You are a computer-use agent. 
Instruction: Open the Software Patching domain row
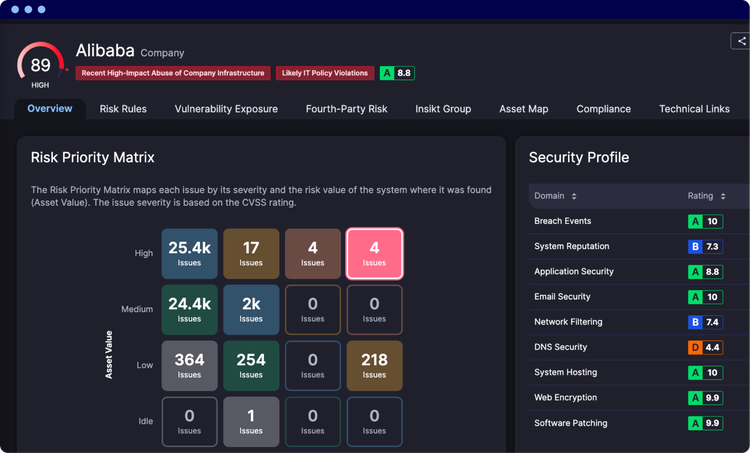pos(639,423)
